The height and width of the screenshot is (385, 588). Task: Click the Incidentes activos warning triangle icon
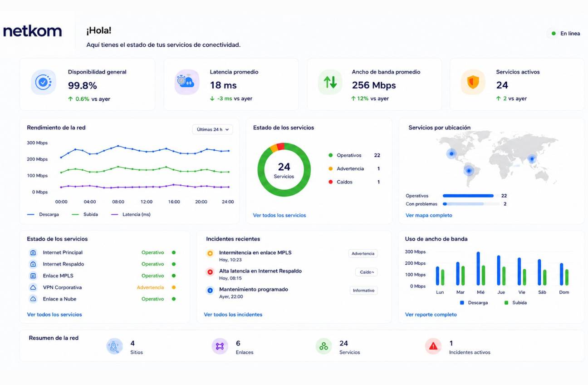[433, 346]
